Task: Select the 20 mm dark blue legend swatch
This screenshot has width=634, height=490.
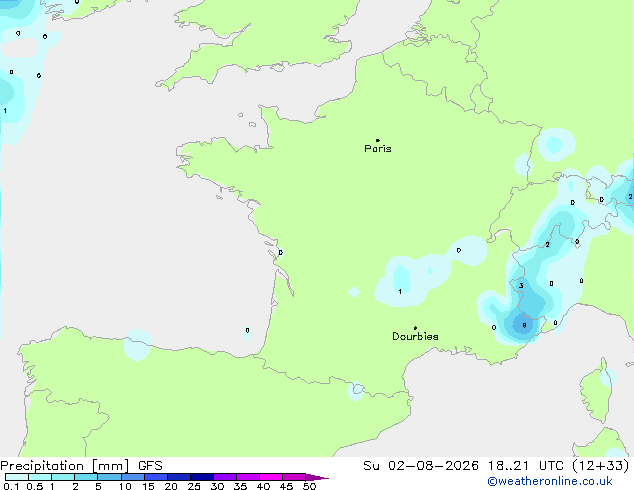Action: (x=179, y=477)
